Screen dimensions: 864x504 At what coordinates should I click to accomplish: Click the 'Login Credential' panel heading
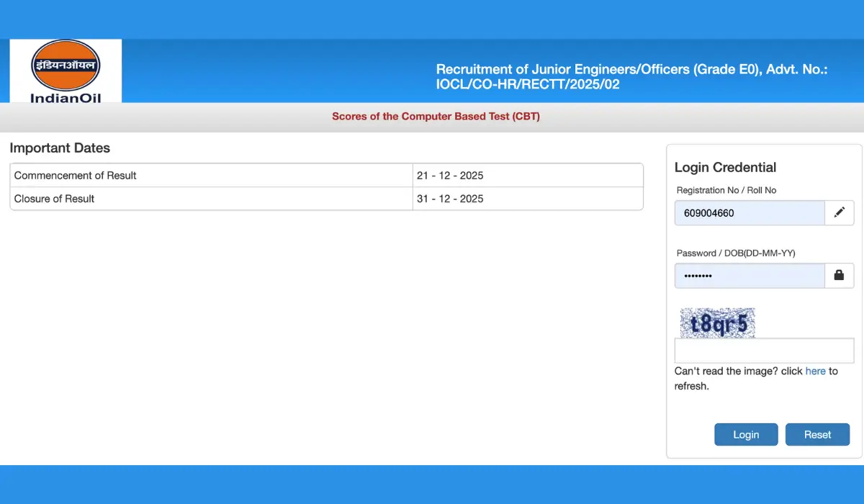click(x=725, y=167)
